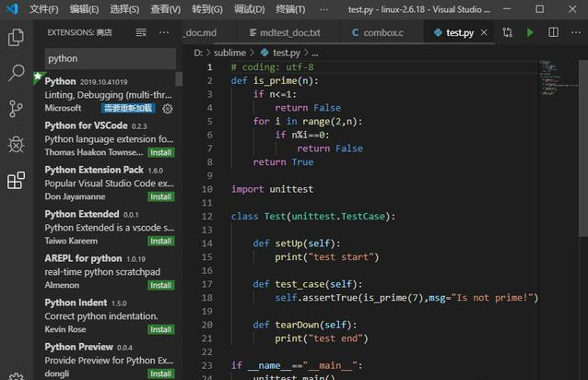The height and width of the screenshot is (380, 588).
Task: Install Python Extended extension
Action: [160, 242]
